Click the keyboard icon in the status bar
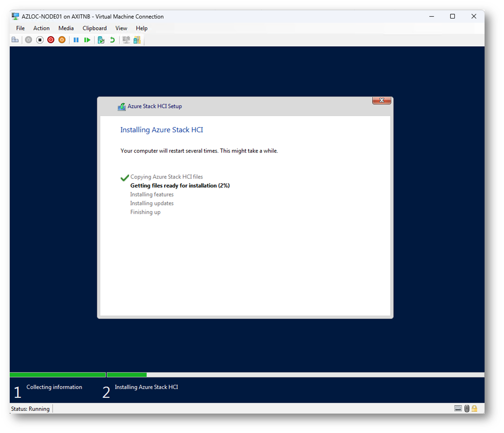Image resolution: width=504 pixels, height=433 pixels. click(x=458, y=408)
